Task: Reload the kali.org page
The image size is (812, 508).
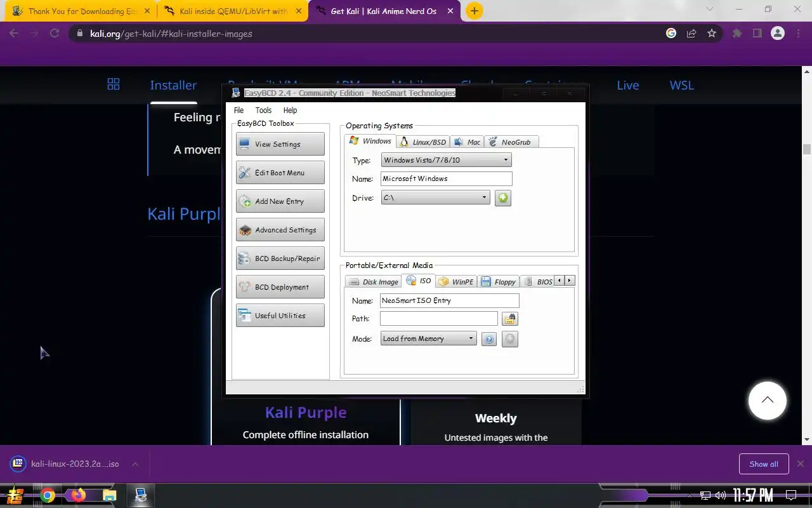Action: click(x=55, y=34)
